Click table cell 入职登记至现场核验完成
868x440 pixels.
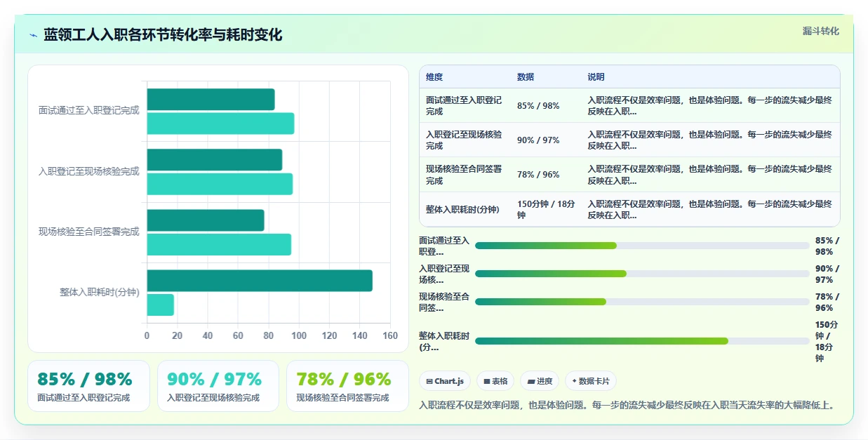464,140
